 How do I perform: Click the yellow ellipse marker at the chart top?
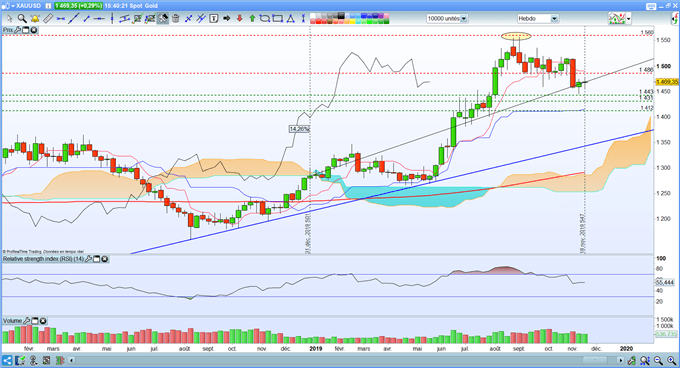[x=516, y=36]
